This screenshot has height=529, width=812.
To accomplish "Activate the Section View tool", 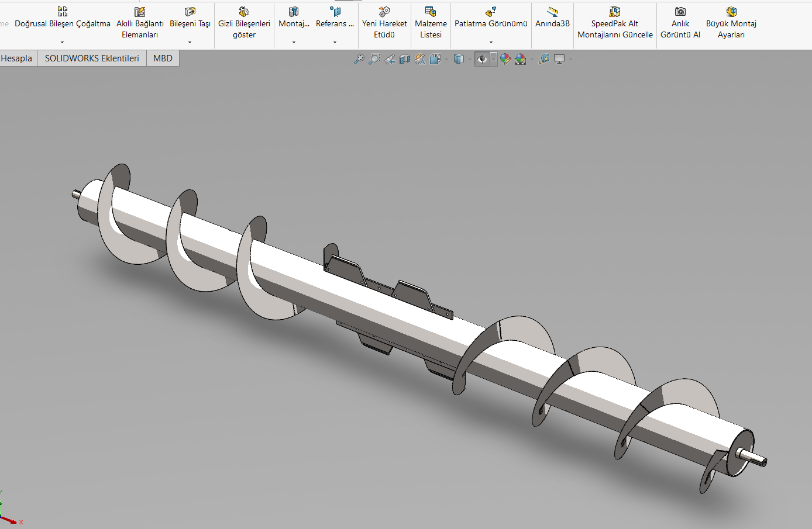I will tap(405, 59).
